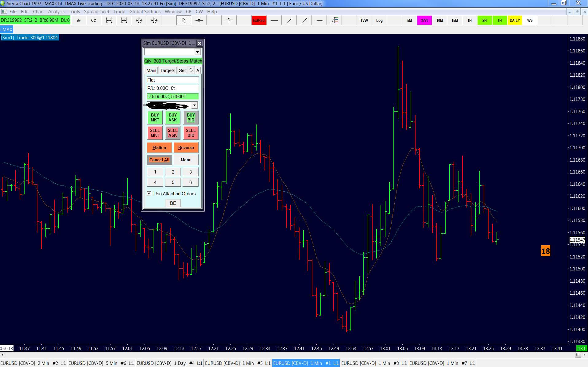Close the Sim EURUSD trade window

(199, 43)
